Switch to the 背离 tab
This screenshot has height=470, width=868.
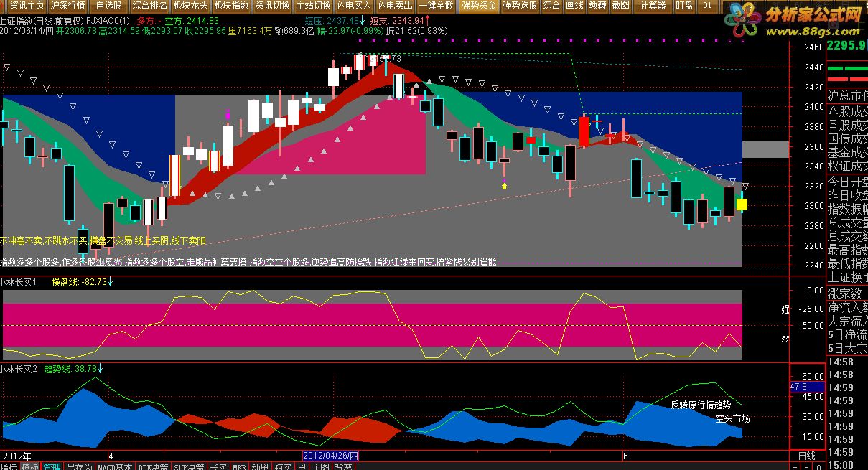click(343, 466)
